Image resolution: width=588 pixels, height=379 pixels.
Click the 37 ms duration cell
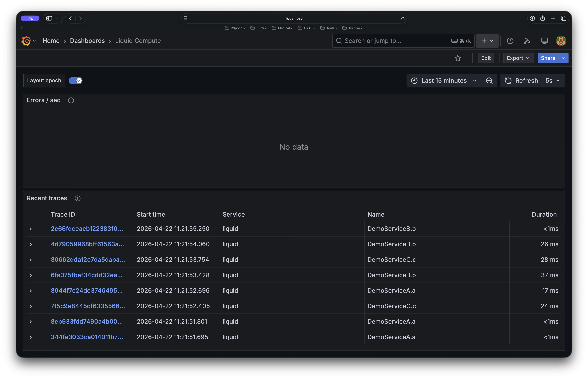tap(549, 275)
